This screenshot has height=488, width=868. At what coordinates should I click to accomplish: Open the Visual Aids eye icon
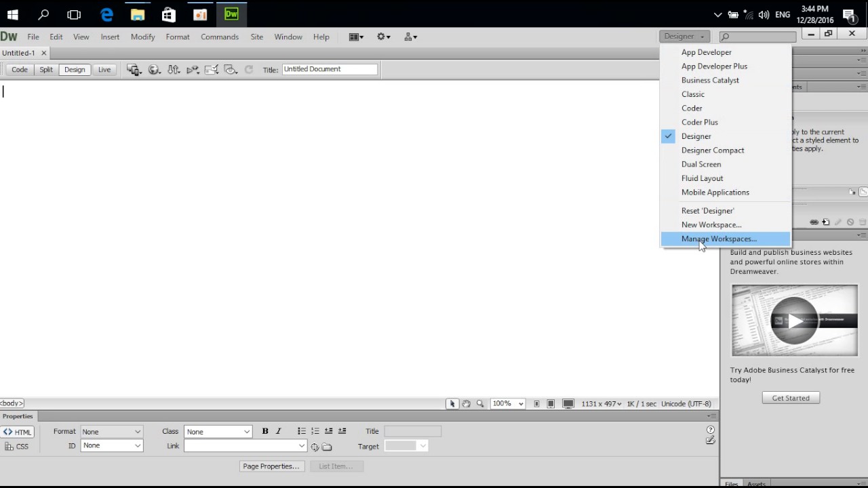(231, 70)
